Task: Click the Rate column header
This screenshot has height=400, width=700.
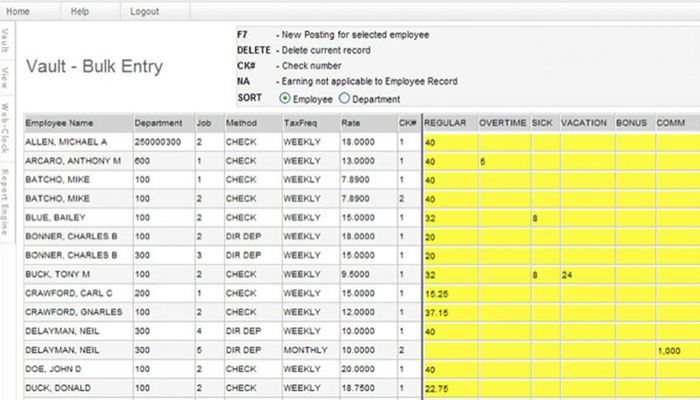Action: 350,123
